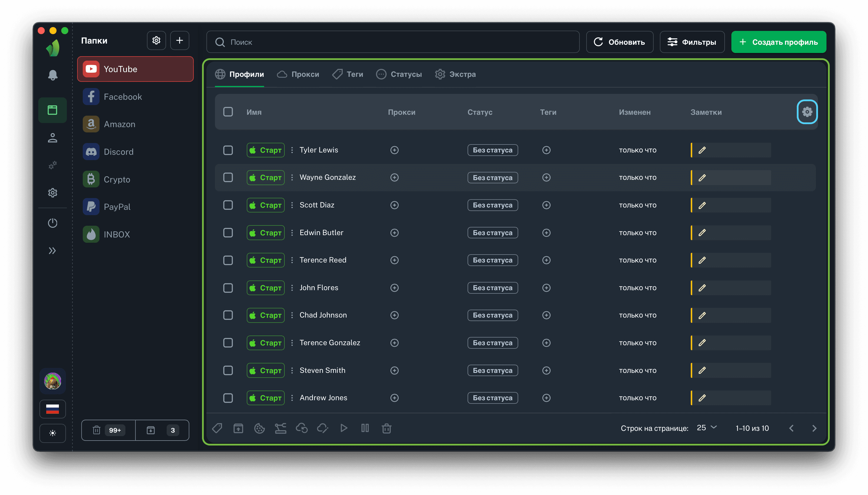
Task: Expand sidebar with double chevron
Action: pos(52,250)
